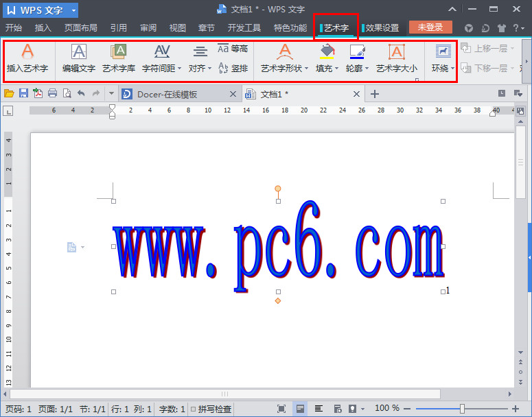Click the Insert WordArt (插入艺术字) icon
This screenshot has height=417, width=532.
click(x=27, y=58)
